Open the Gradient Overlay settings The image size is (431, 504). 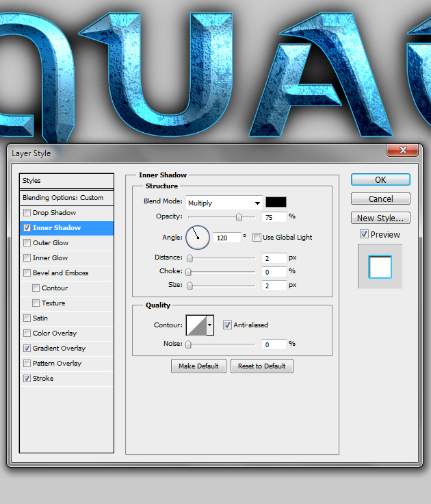59,349
